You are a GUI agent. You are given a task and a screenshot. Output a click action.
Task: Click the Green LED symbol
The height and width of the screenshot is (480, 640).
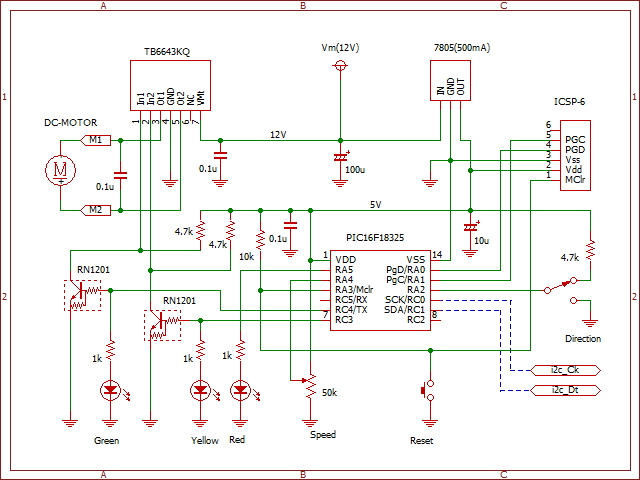click(x=111, y=391)
